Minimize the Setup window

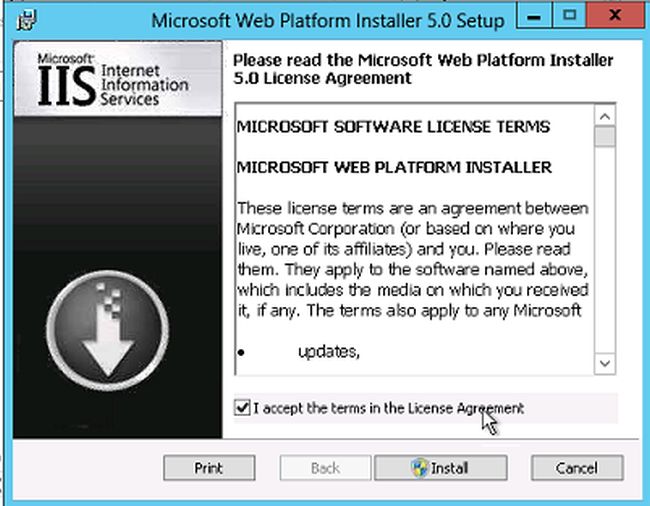534,16
